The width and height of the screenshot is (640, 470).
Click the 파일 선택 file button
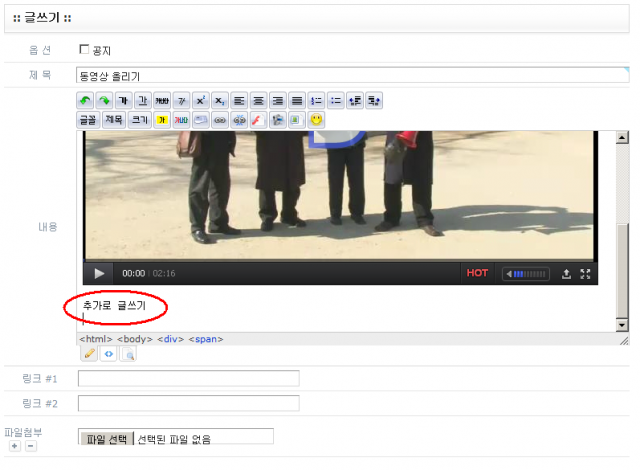click(106, 438)
